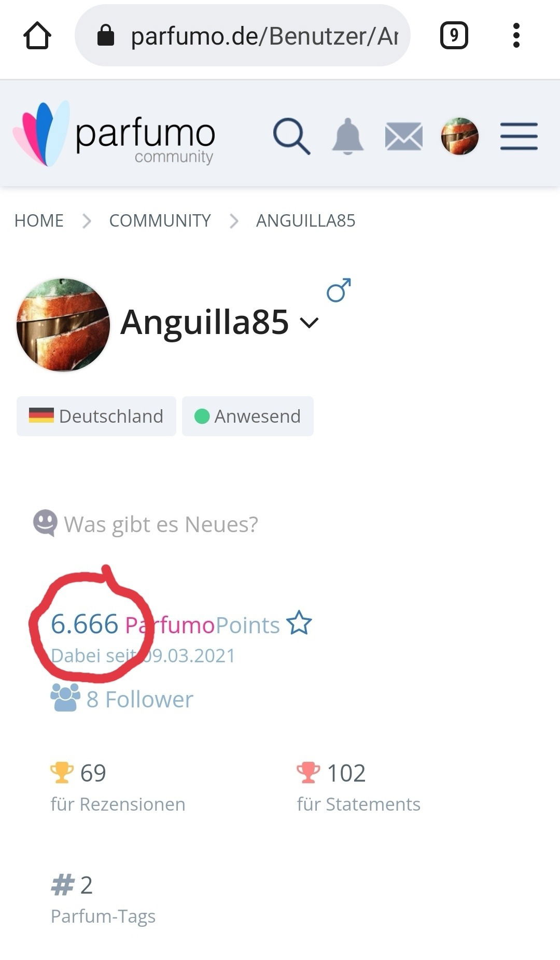The height and width of the screenshot is (960, 560).
Task: Open browser tab switcher showing 9
Action: coord(454,36)
